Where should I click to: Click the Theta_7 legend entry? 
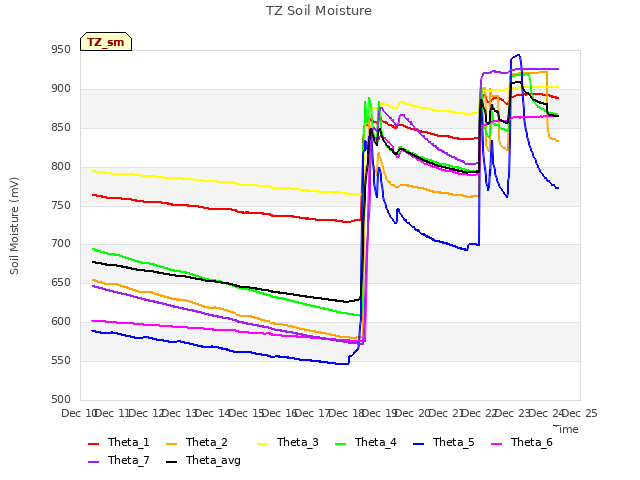click(x=119, y=460)
